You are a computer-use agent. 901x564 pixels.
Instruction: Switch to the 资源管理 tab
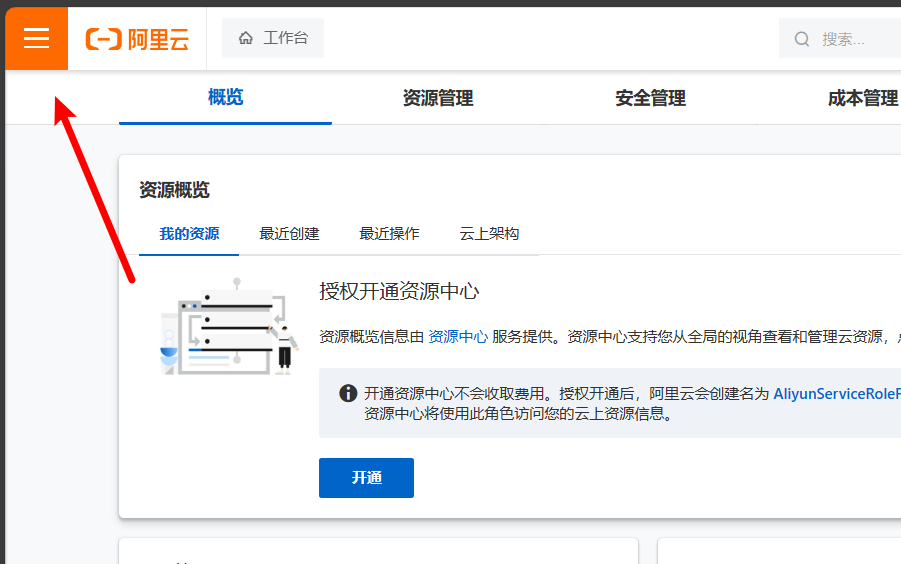tap(438, 98)
